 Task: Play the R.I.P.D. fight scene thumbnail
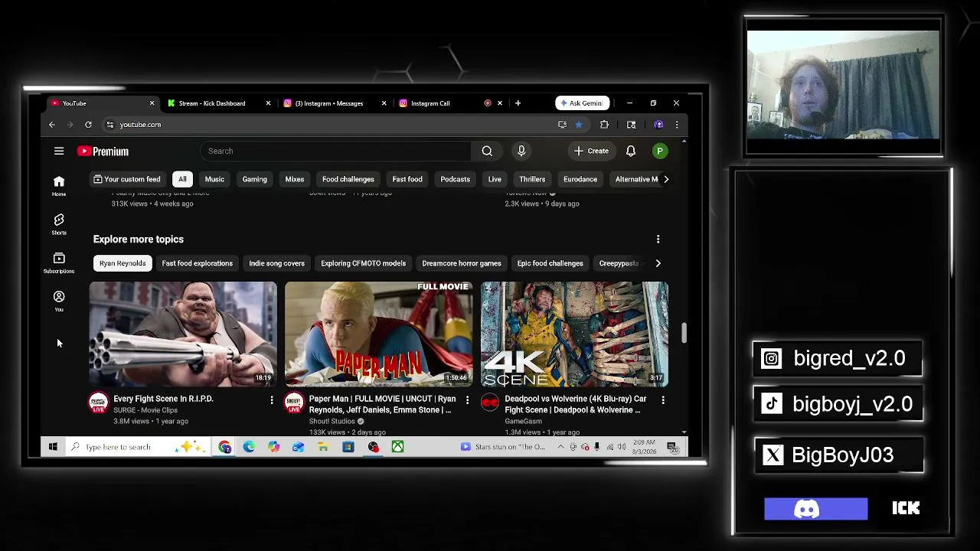pyautogui.click(x=183, y=334)
